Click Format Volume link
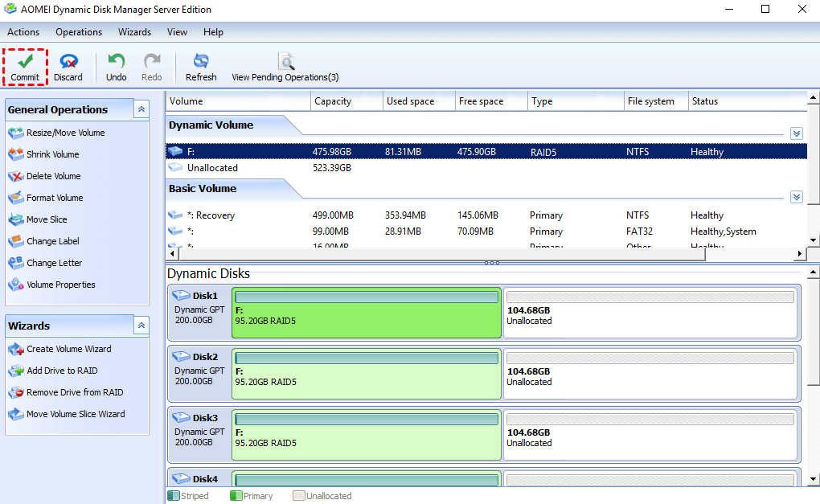Viewport: 820px width, 504px height. click(x=55, y=198)
